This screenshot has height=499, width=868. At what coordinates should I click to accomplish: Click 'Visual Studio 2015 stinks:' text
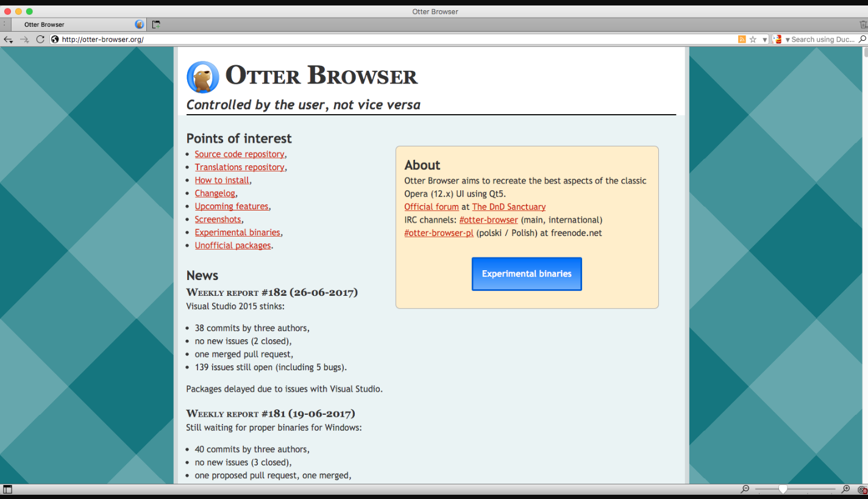[235, 306]
